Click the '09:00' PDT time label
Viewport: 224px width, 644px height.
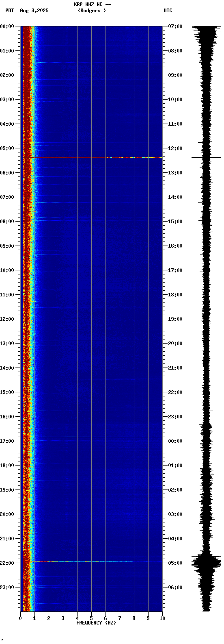click(7, 246)
